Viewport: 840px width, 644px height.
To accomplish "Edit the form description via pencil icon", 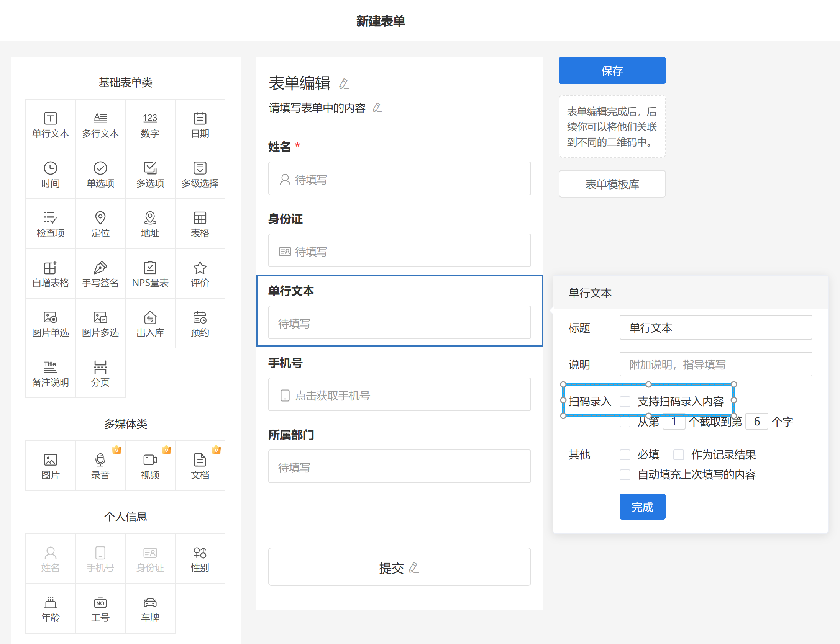I will click(x=377, y=108).
